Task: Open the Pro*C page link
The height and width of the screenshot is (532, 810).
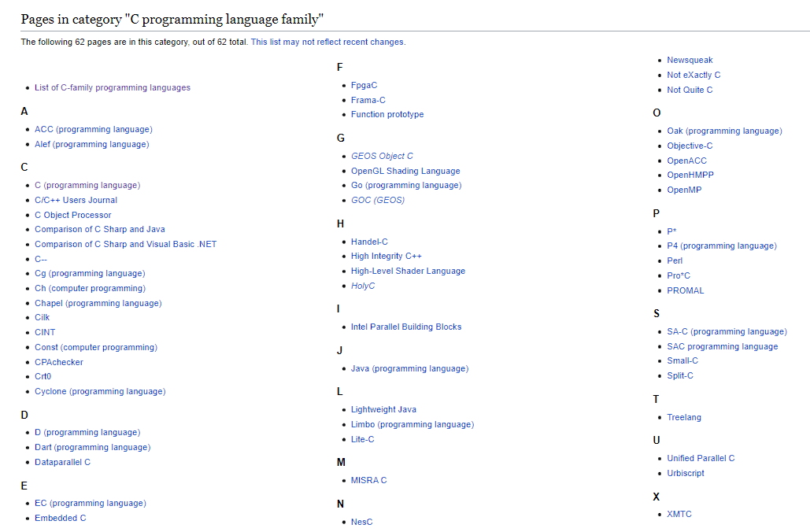Action: 679,275
